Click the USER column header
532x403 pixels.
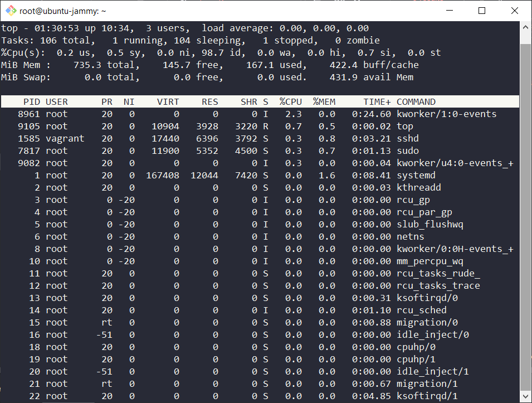tap(57, 102)
